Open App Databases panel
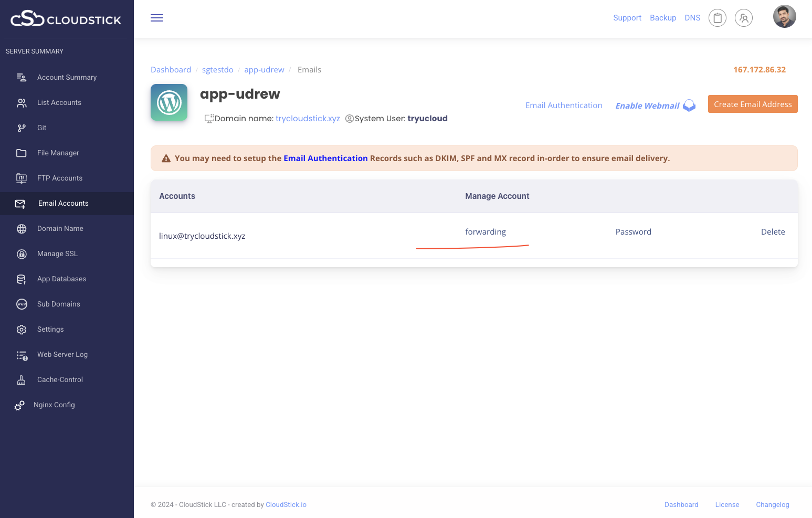Screen dimensions: 812x518 point(61,279)
